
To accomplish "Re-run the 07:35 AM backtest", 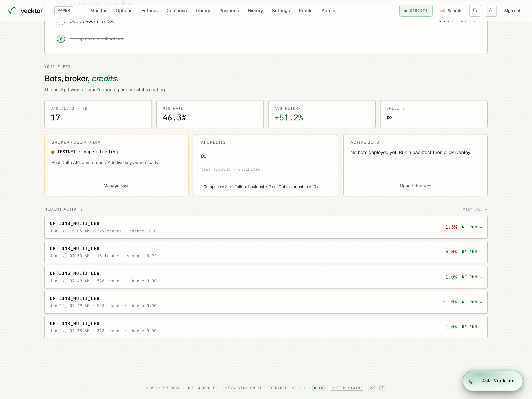I will tap(472, 327).
